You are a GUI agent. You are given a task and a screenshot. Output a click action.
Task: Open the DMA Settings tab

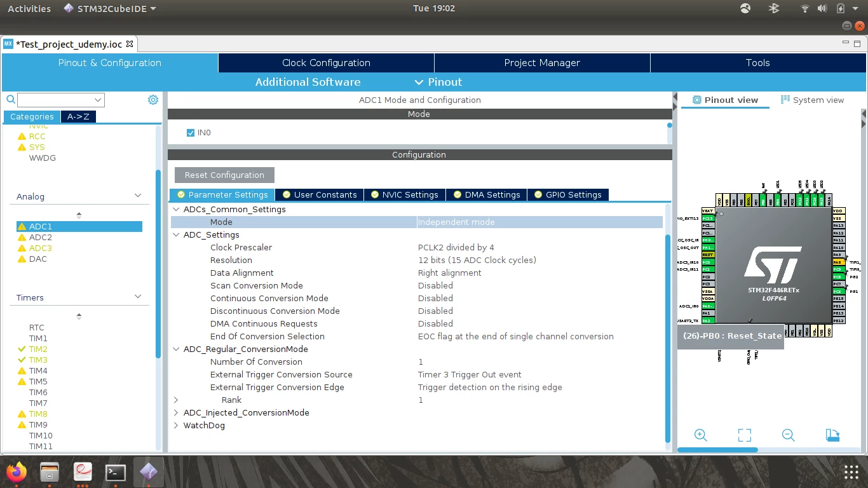(x=486, y=194)
